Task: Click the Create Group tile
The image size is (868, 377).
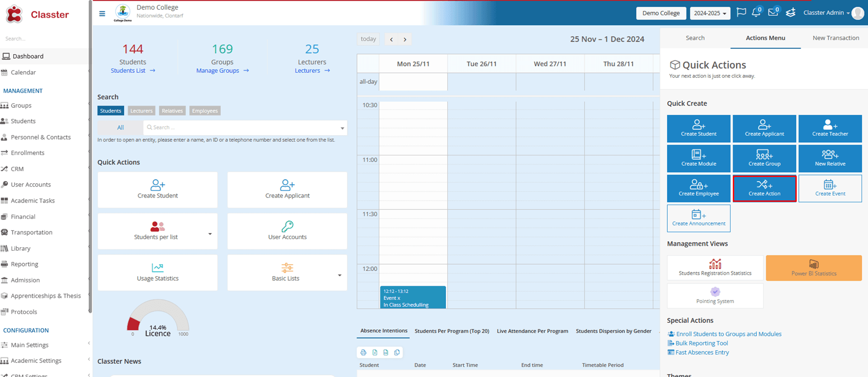Action: coord(764,159)
